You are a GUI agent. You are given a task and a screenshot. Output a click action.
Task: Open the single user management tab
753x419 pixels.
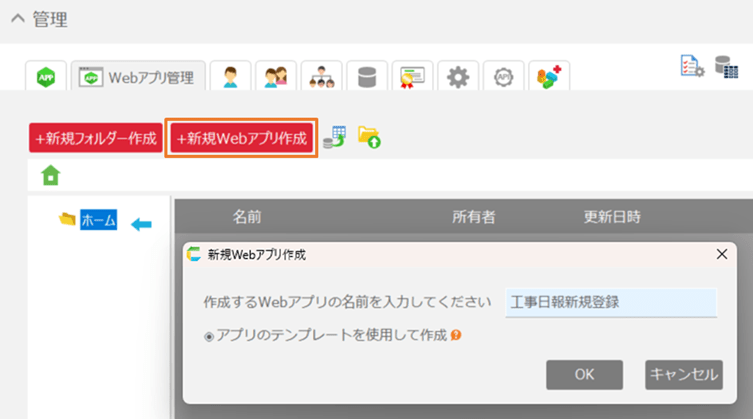(x=231, y=77)
